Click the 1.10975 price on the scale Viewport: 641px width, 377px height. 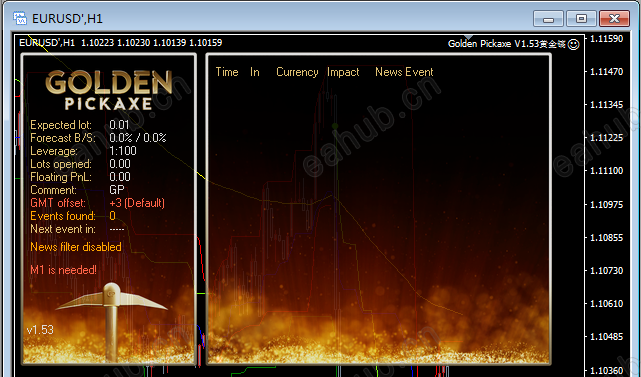tap(606, 204)
